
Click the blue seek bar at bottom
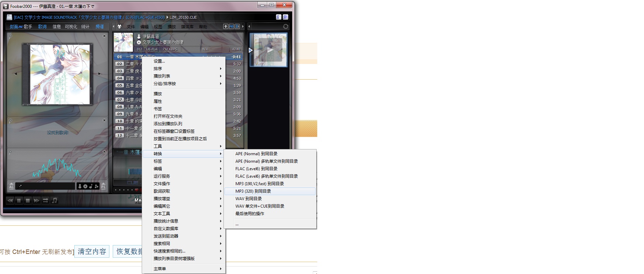[x=72, y=209]
